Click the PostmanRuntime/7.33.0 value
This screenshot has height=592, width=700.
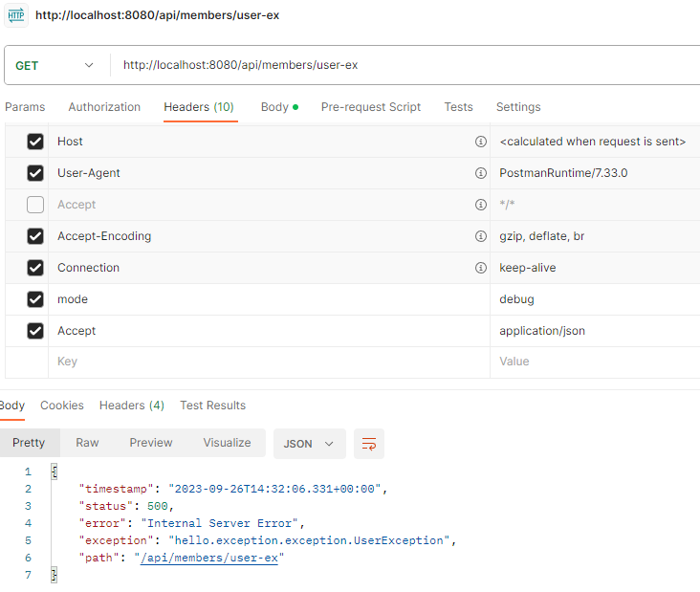[563, 173]
